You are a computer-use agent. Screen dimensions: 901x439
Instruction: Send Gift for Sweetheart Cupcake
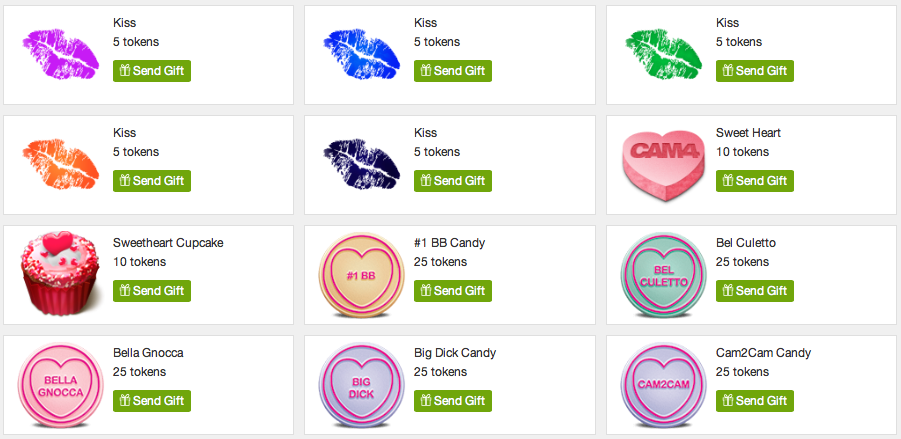point(152,291)
